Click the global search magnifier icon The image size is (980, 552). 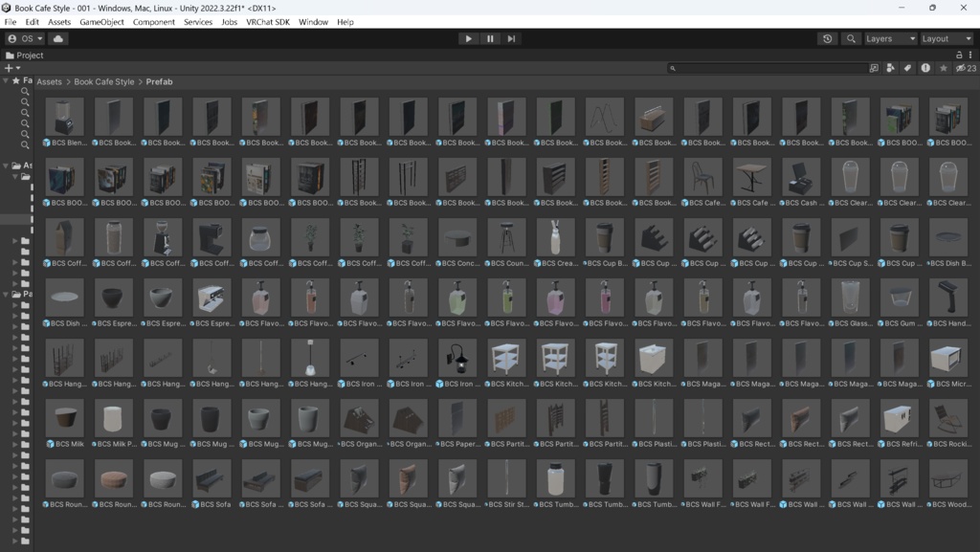[x=851, y=38]
